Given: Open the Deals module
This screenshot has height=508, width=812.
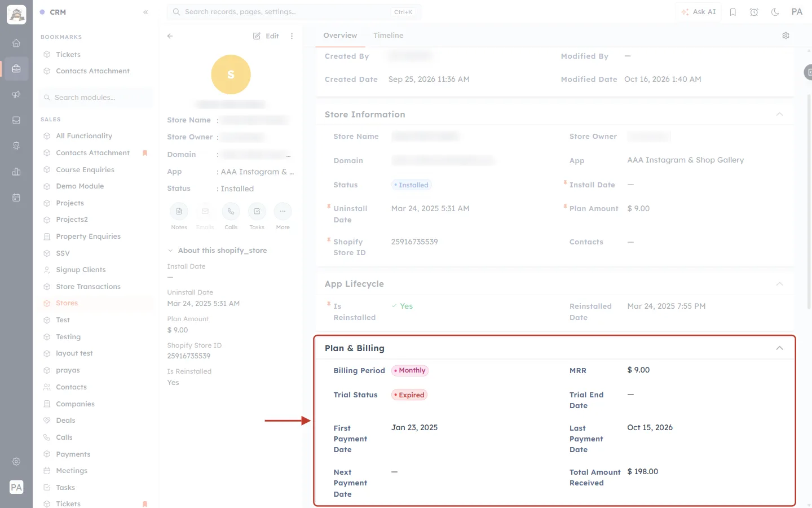Looking at the screenshot, I should (65, 421).
